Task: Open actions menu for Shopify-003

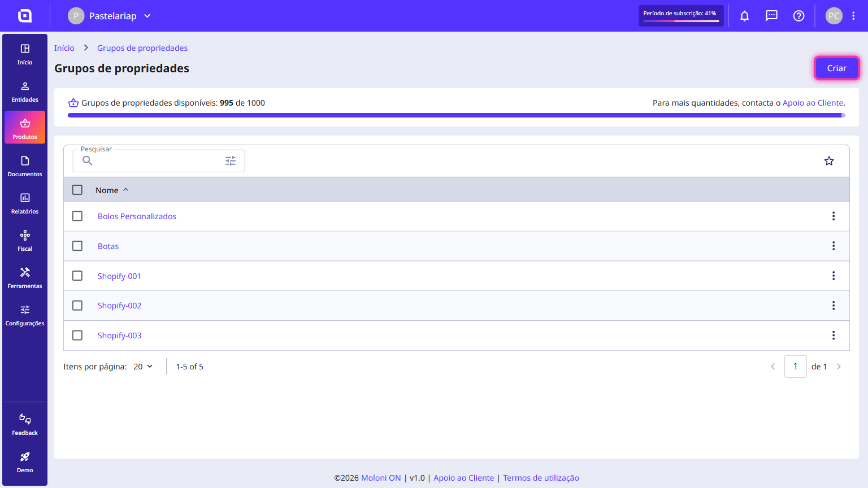Action: coord(834,335)
